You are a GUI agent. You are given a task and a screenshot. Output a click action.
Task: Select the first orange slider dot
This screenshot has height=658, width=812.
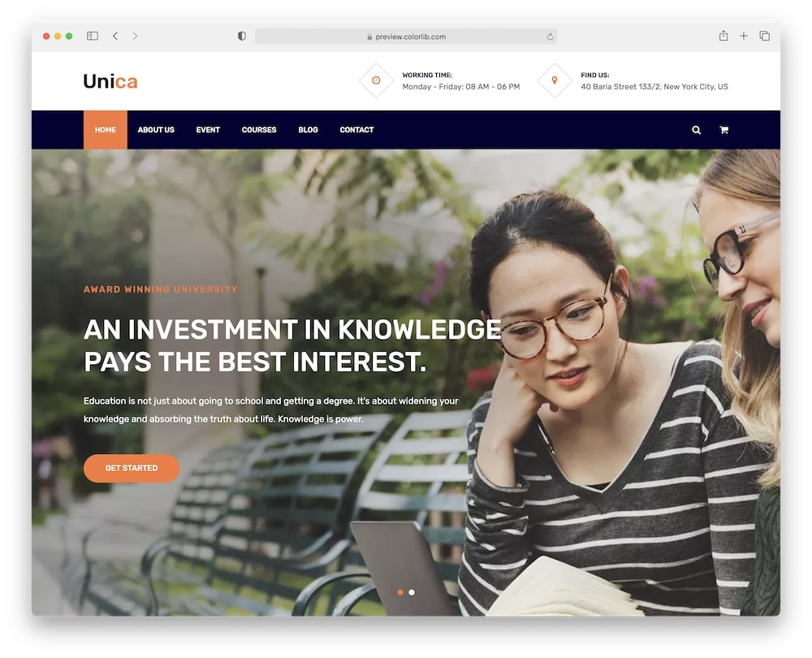point(400,592)
